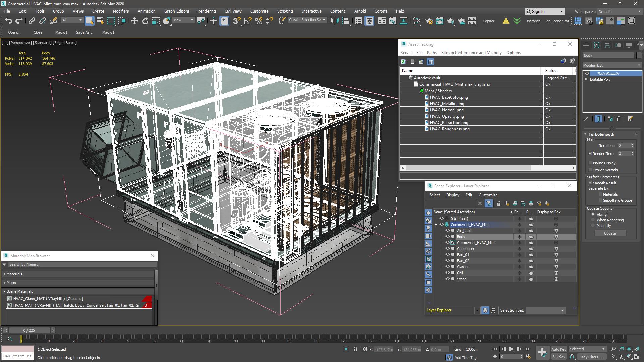Viewport: 644px width, 362px height.
Task: Toggle Smooth Result checkbox
Action: click(x=591, y=183)
